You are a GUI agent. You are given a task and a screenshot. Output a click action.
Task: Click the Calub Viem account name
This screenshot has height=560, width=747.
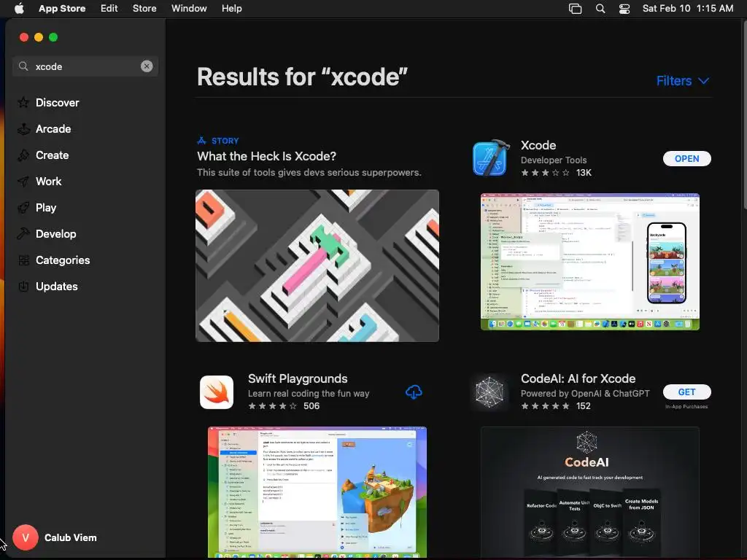(71, 537)
